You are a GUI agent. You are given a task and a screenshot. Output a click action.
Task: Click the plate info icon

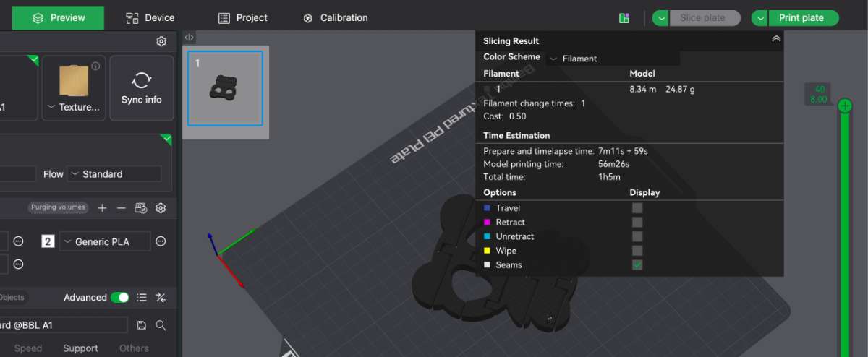point(95,66)
